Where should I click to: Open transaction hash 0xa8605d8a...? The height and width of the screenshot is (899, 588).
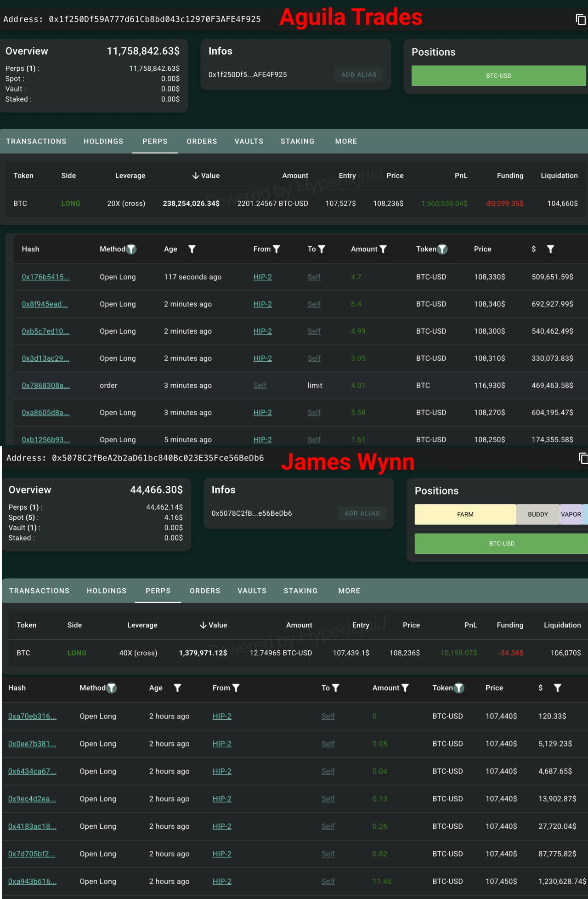pyautogui.click(x=45, y=413)
